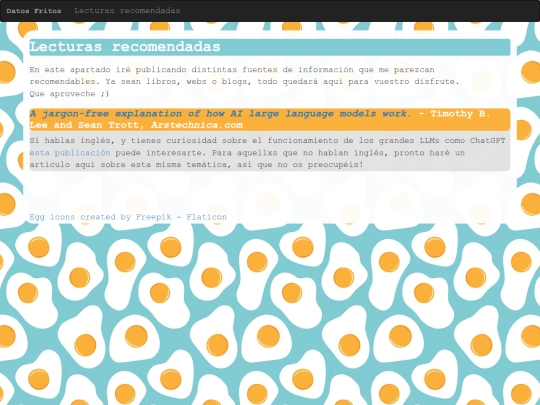Click the description starting 'Si hablas inglés'
The height and width of the screenshot is (405, 540).
pos(270,153)
